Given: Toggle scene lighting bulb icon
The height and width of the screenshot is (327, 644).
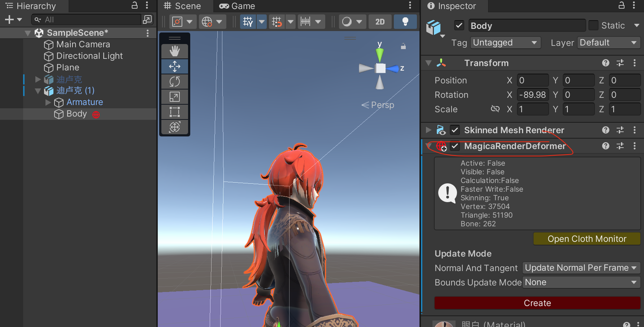Looking at the screenshot, I should pos(405,22).
